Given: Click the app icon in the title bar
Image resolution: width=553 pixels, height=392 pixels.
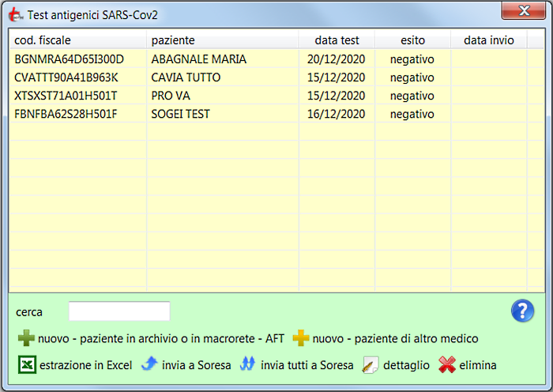Looking at the screenshot, I should pos(14,13).
